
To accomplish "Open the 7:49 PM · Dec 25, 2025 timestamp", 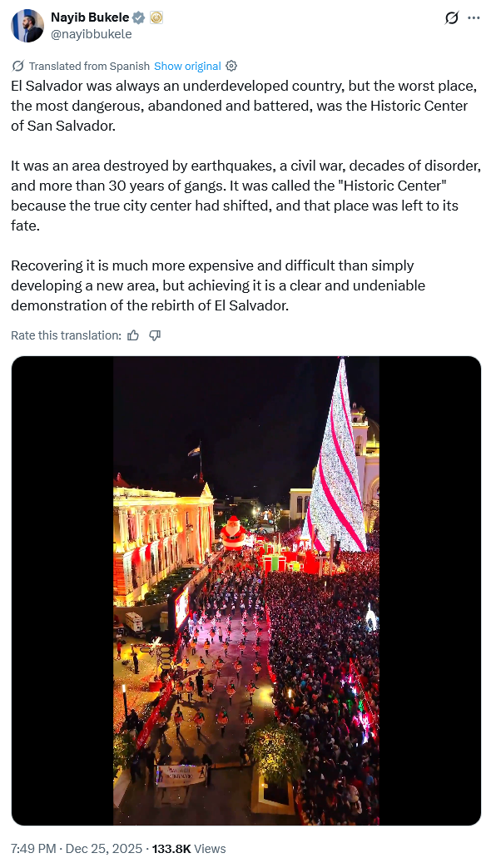I will (x=77, y=848).
